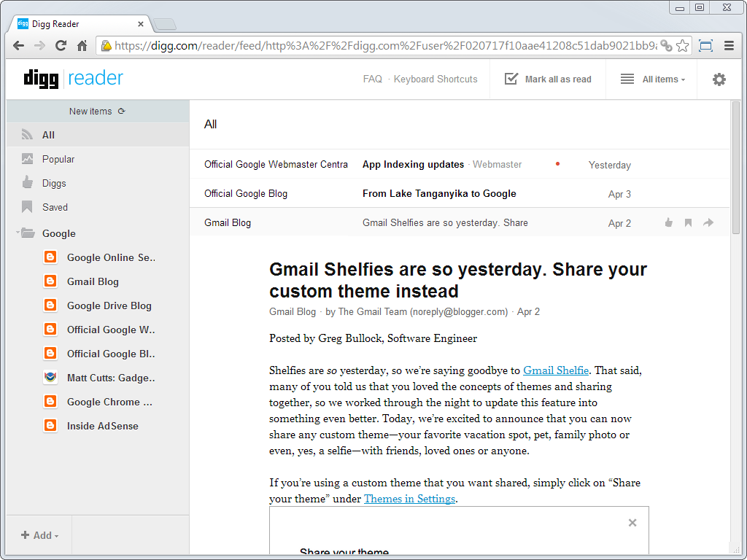Click the Blogger icon beside Google Chrome feed
Viewport: 747px width, 560px height.
click(x=50, y=401)
